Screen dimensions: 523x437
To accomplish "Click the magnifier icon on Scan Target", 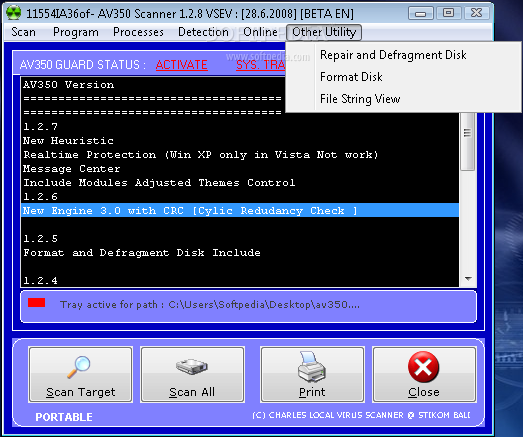I will (79, 367).
